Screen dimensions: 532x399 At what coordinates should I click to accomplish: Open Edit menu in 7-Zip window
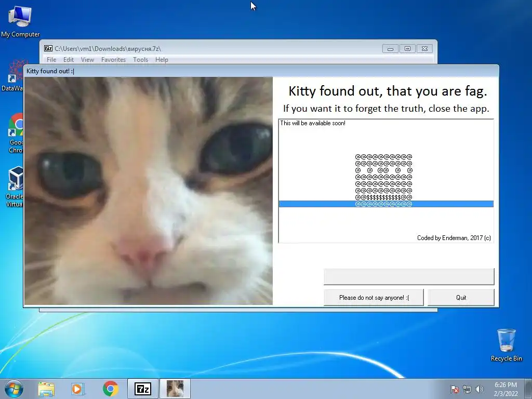(x=68, y=60)
